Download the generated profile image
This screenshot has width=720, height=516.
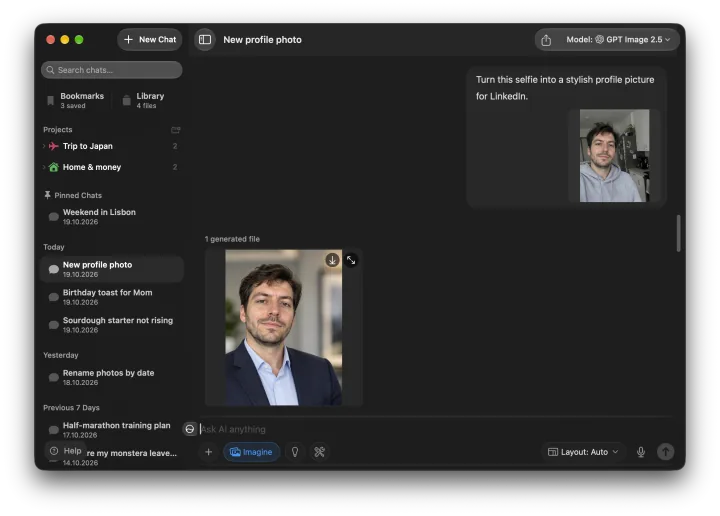click(x=332, y=260)
